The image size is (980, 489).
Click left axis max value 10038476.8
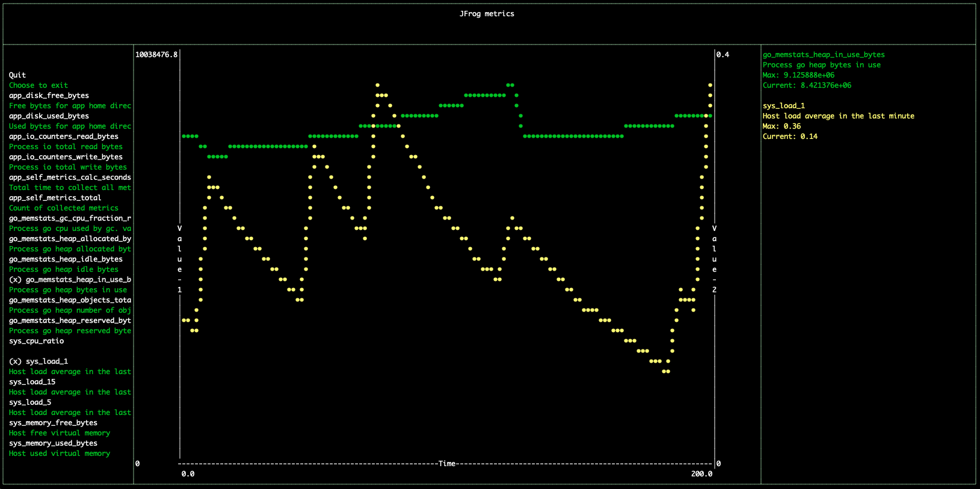pos(156,55)
